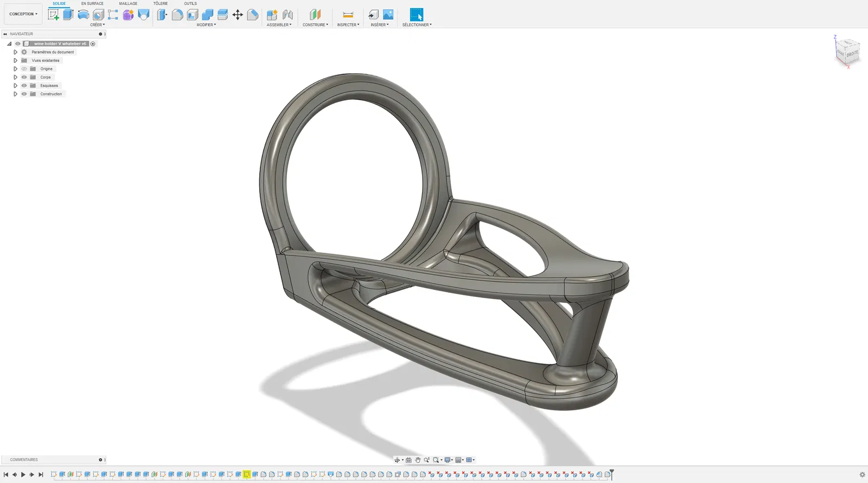Image resolution: width=868 pixels, height=483 pixels.
Task: Collapse the wine holder root node
Action: pos(9,44)
